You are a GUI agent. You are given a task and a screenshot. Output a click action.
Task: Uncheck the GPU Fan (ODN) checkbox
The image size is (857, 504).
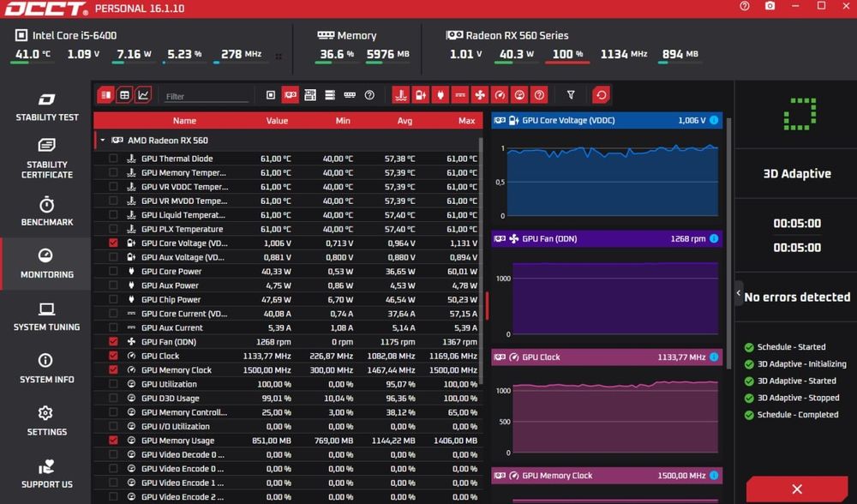113,342
